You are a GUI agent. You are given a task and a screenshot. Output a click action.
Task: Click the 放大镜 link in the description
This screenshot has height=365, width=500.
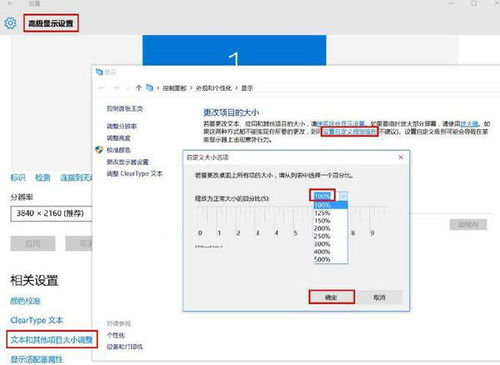pos(469,124)
